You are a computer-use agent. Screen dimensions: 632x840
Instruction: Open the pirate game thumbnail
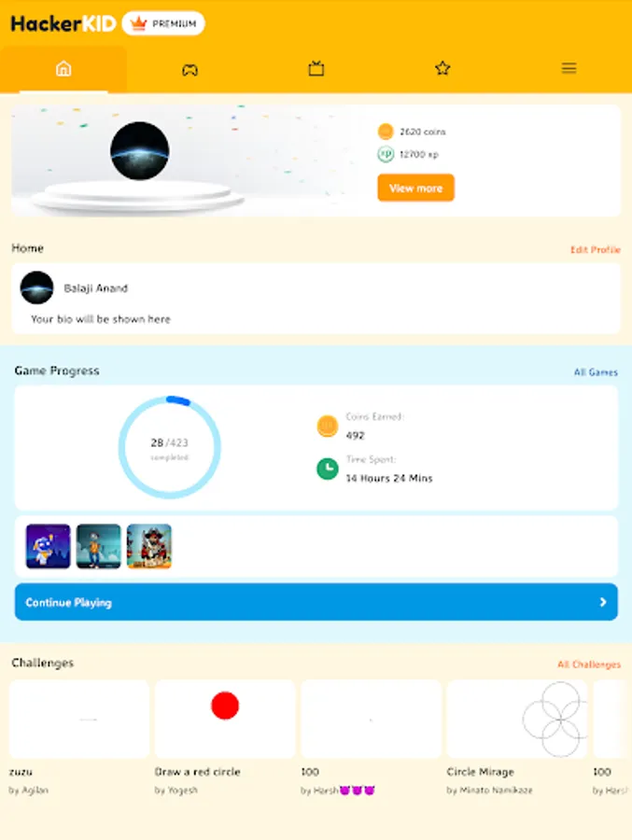pos(149,546)
